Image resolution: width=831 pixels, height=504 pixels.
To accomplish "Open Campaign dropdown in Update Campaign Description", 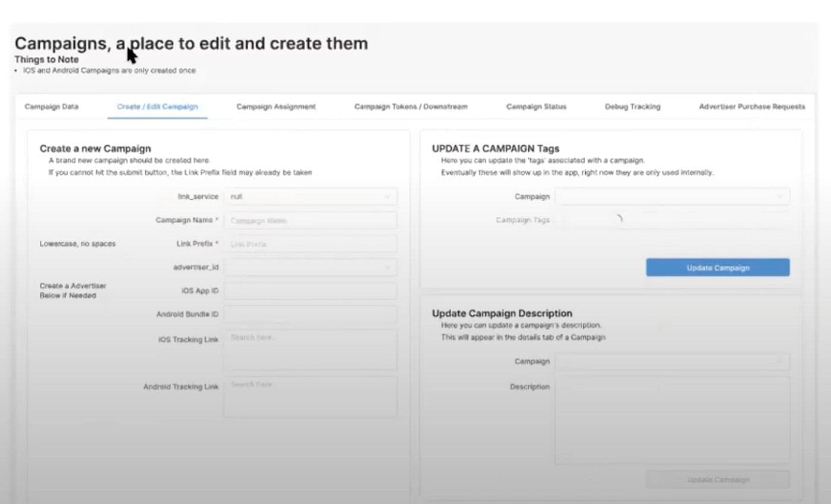I will 672,362.
